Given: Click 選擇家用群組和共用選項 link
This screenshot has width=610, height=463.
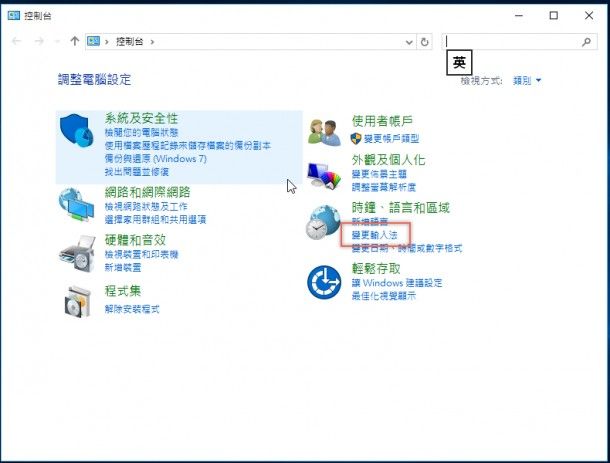Looking at the screenshot, I should click(x=155, y=219).
